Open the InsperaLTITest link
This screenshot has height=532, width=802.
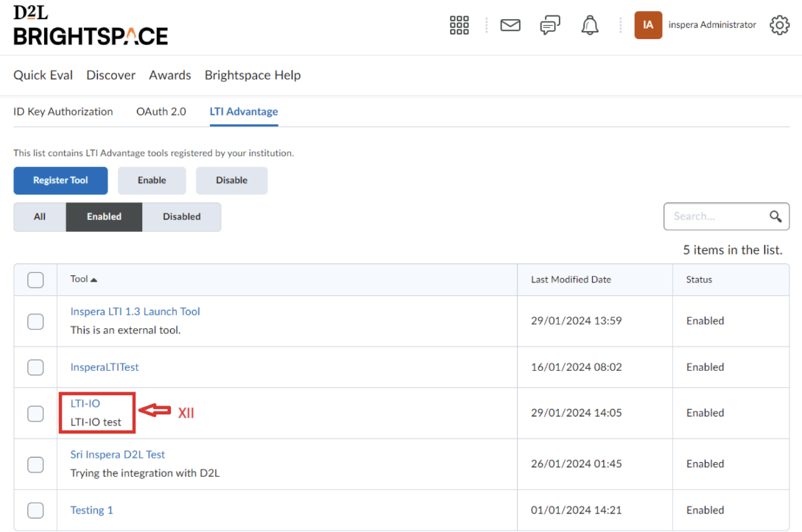click(x=105, y=367)
